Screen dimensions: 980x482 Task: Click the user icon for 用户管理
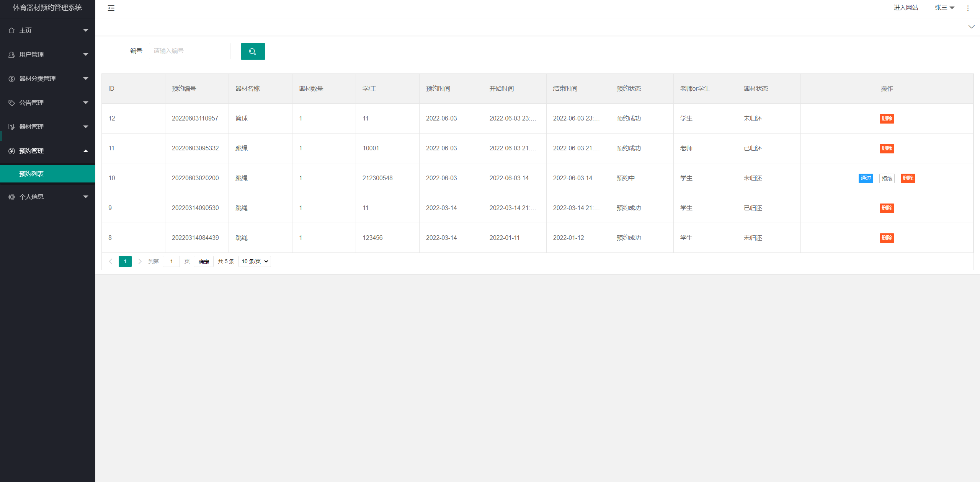click(x=11, y=55)
